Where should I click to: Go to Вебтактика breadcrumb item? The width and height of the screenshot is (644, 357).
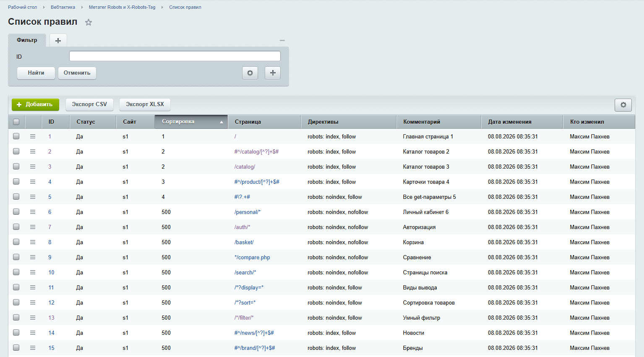click(x=63, y=7)
